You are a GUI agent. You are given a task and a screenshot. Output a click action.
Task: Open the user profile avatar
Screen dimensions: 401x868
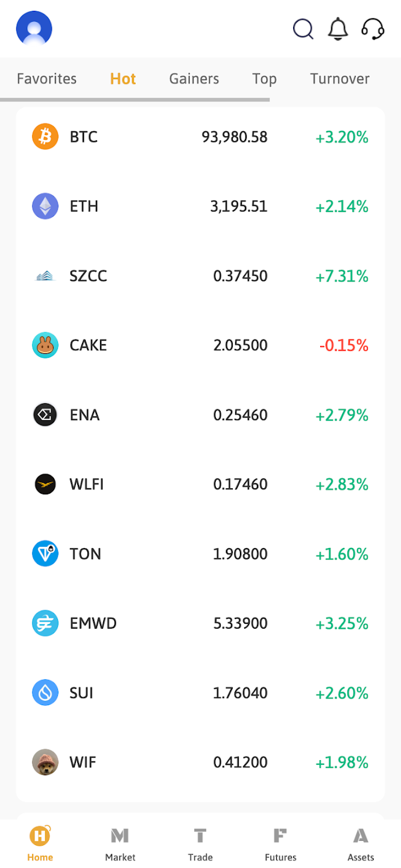(x=34, y=28)
